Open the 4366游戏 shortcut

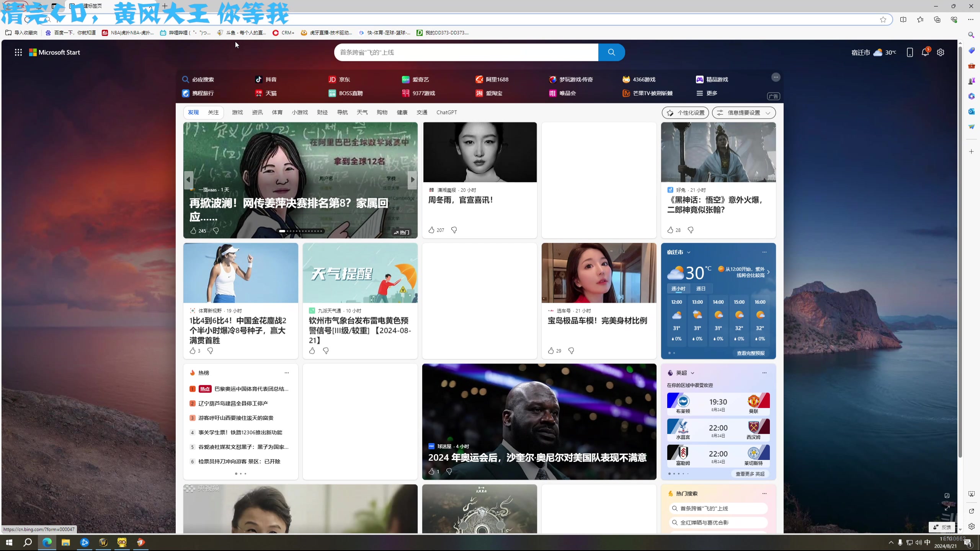(x=639, y=79)
